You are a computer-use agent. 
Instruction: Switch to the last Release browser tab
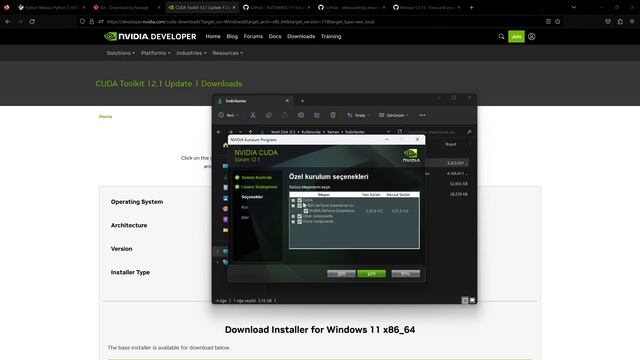click(427, 7)
